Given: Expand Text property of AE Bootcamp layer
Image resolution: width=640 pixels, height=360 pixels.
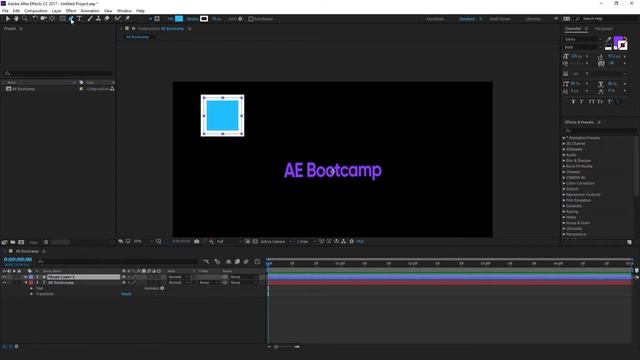Looking at the screenshot, I should (31, 288).
